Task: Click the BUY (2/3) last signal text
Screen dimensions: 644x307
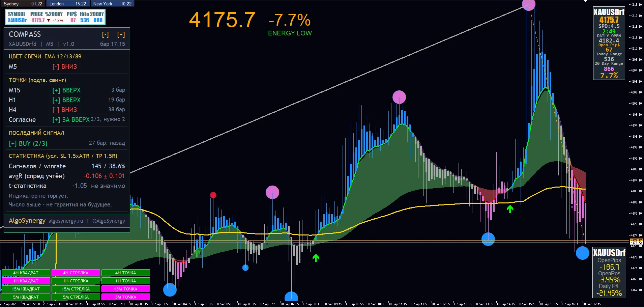Action: point(28,143)
